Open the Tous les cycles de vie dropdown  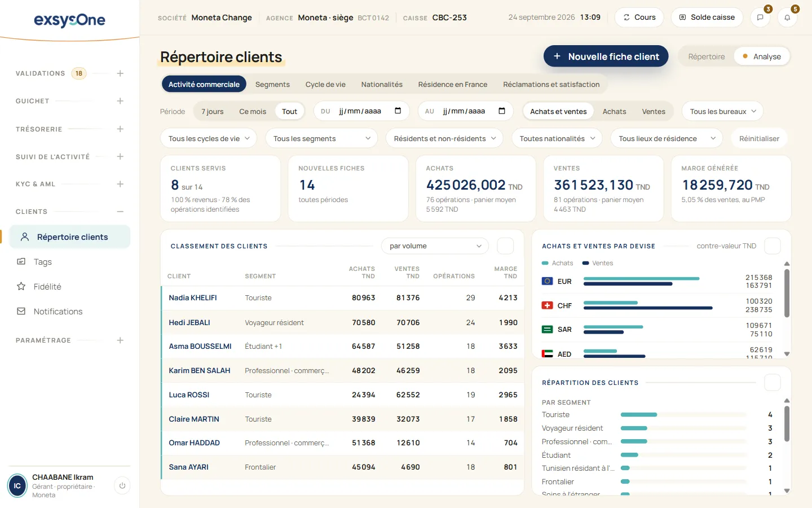[x=209, y=138]
